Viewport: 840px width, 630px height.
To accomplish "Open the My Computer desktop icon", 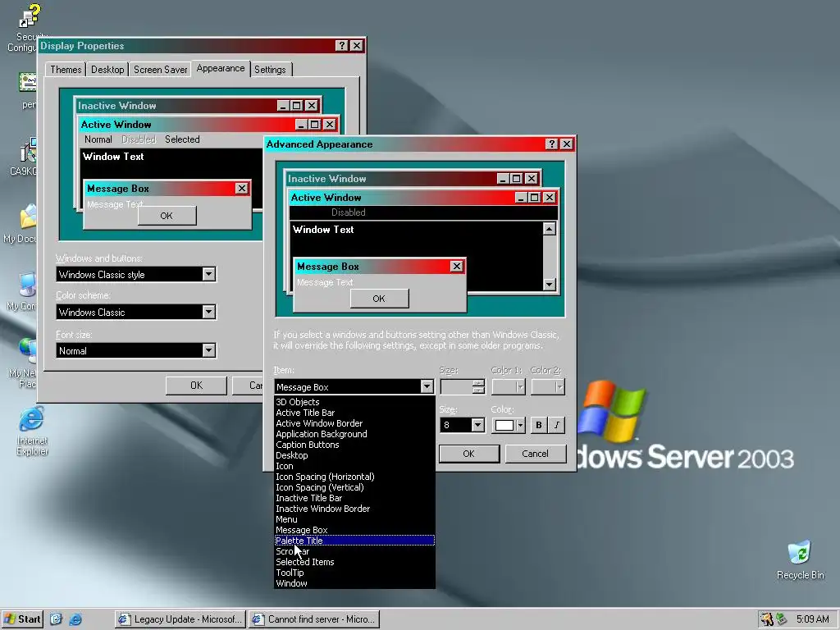I will point(22,292).
